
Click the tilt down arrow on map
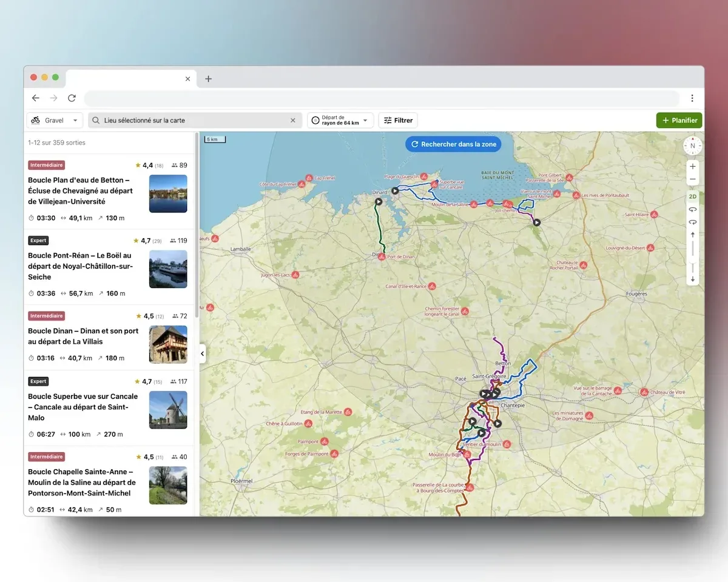click(x=692, y=279)
